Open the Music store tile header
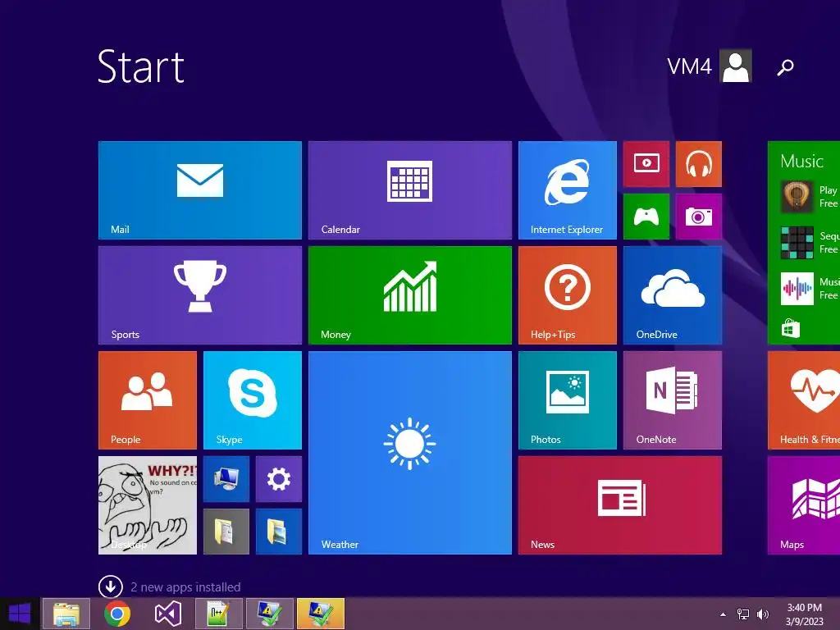Image resolution: width=840 pixels, height=630 pixels. click(x=801, y=161)
